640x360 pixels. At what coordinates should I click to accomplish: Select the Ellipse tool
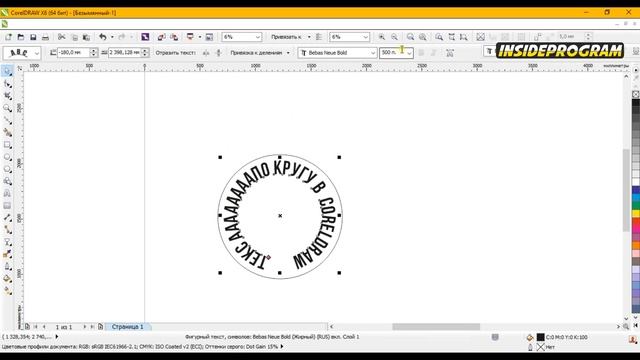click(7, 157)
